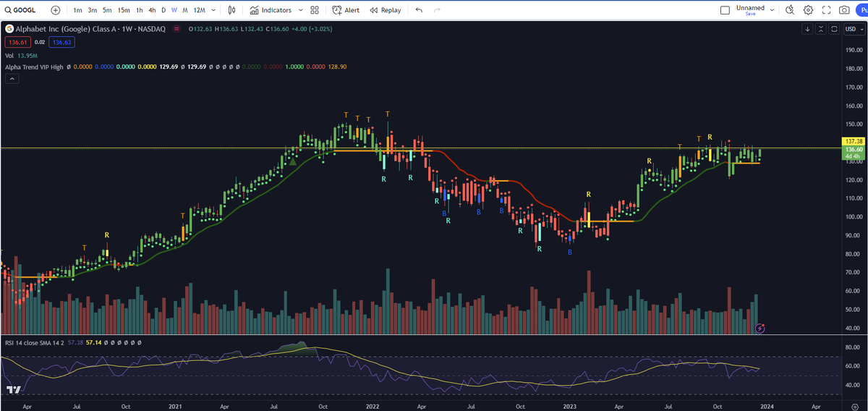The image size is (868, 411).
Task: Expand the time interval dropdown chevron
Action: [x=214, y=10]
